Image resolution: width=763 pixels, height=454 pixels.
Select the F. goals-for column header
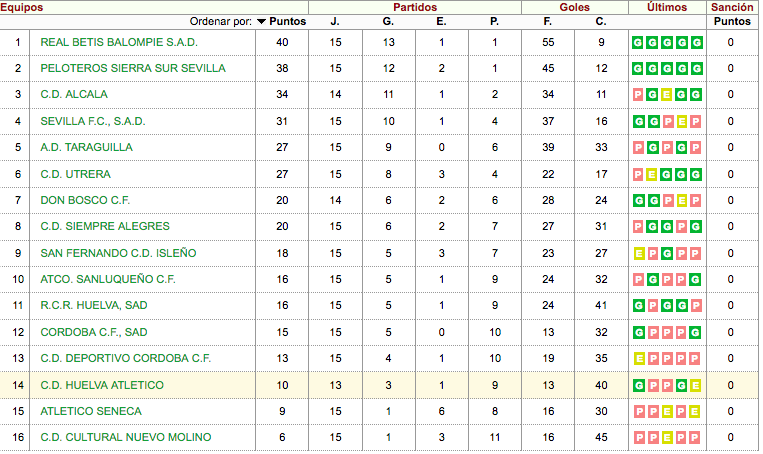coord(547,21)
